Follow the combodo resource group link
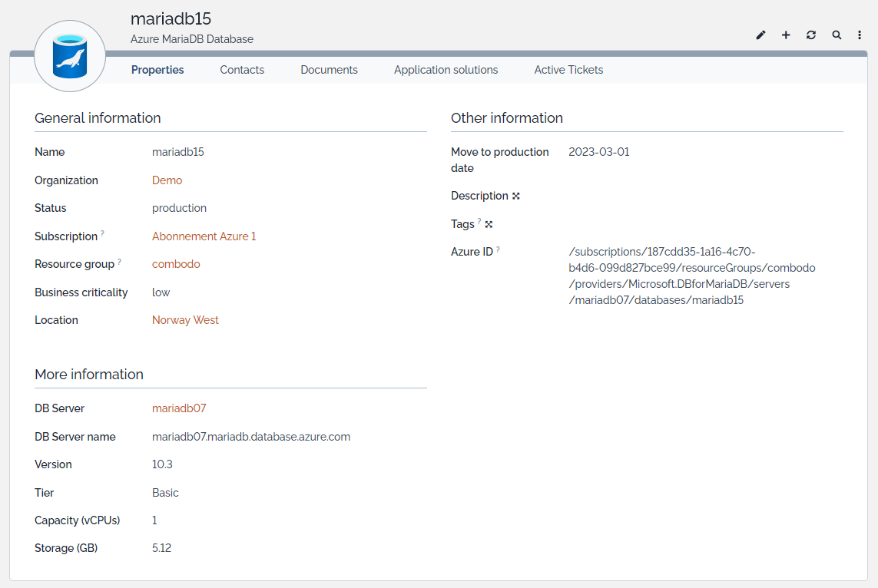Viewport: 878px width, 588px height. tap(176, 264)
